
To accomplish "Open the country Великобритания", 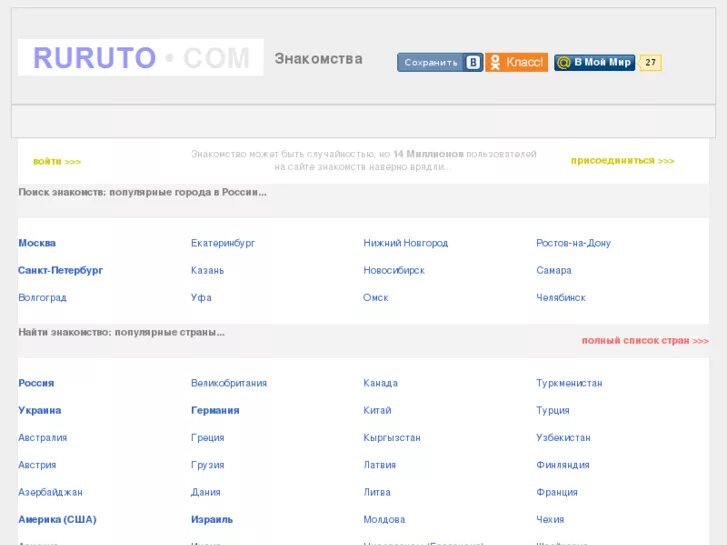I will 229,383.
